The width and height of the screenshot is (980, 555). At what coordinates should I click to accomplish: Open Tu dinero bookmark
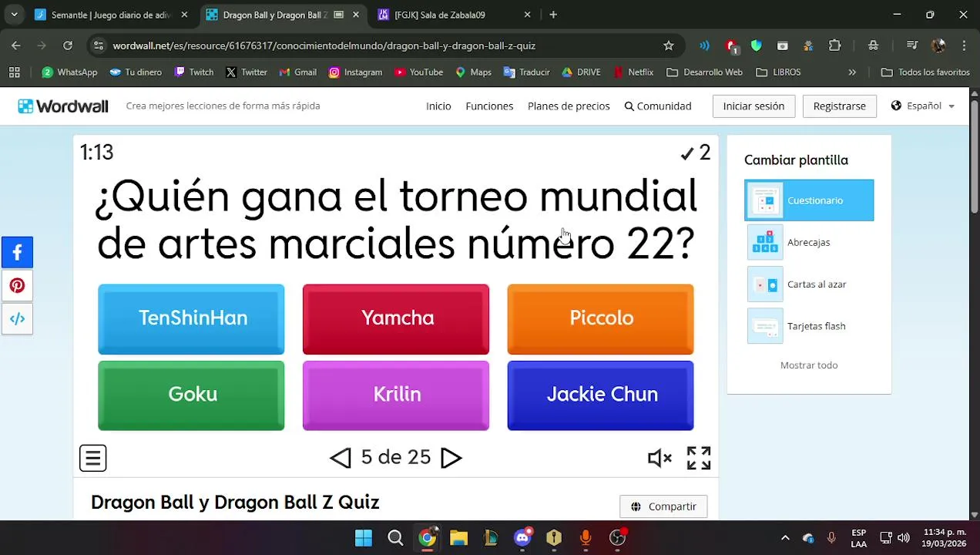(136, 72)
